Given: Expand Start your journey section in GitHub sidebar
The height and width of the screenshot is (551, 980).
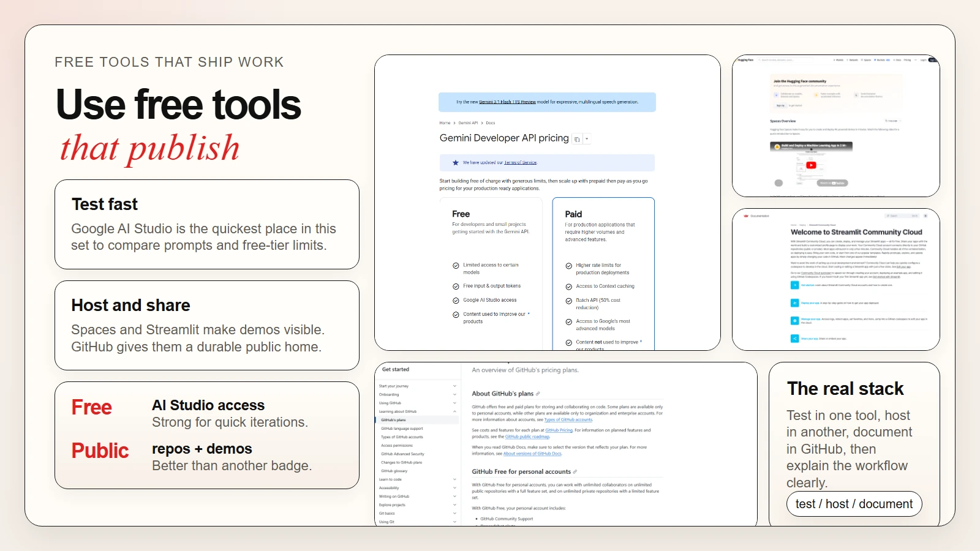Looking at the screenshot, I should tap(454, 386).
